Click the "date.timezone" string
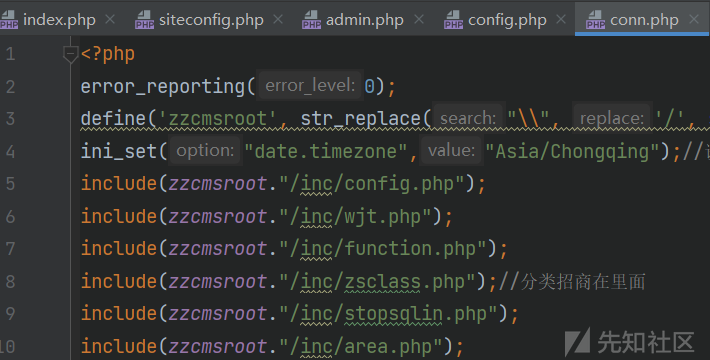 (x=326, y=151)
